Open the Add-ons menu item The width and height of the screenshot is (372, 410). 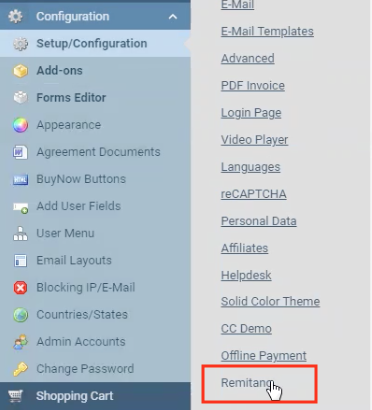coord(59,71)
